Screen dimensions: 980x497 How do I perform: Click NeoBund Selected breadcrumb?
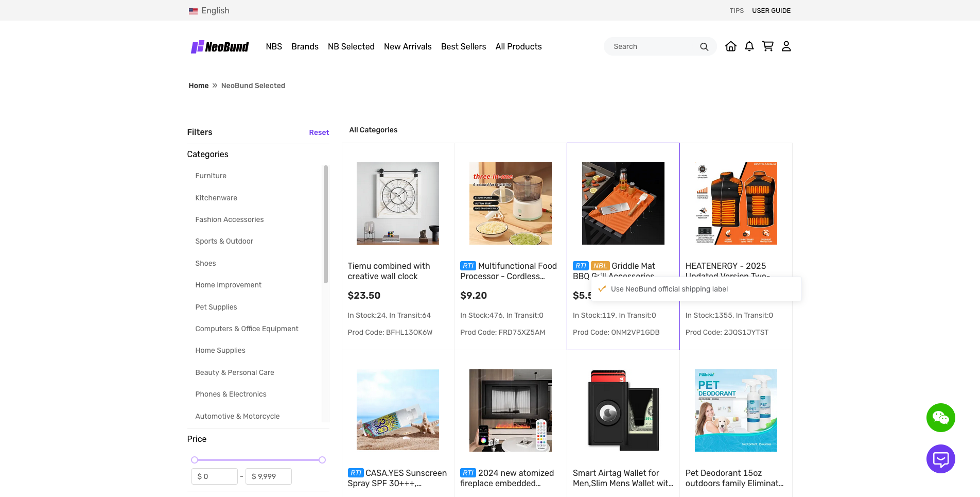click(x=253, y=85)
